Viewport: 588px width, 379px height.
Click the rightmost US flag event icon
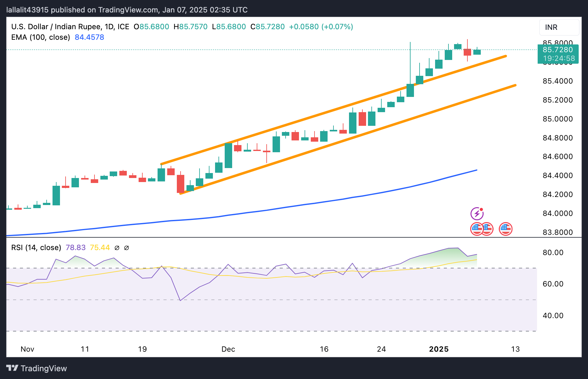[x=505, y=229]
